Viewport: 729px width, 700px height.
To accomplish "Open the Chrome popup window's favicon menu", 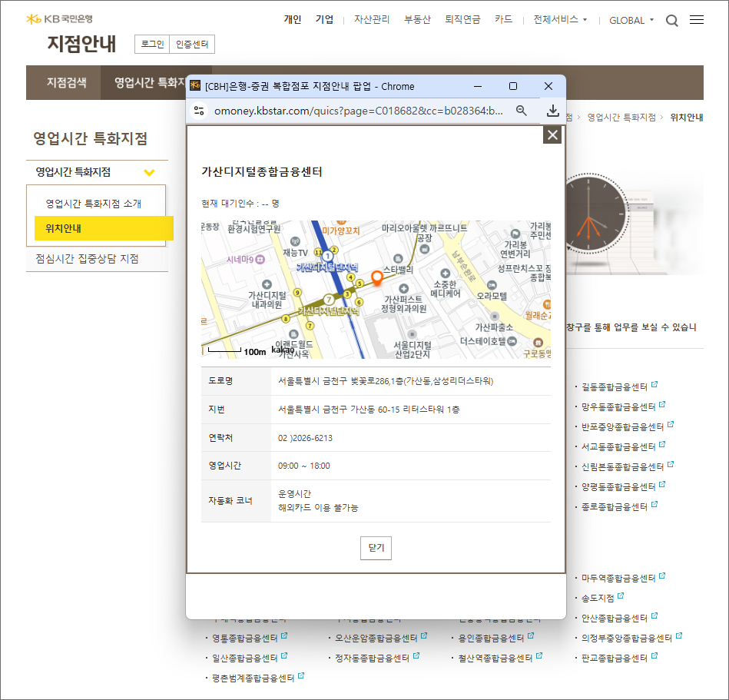I will click(x=195, y=85).
